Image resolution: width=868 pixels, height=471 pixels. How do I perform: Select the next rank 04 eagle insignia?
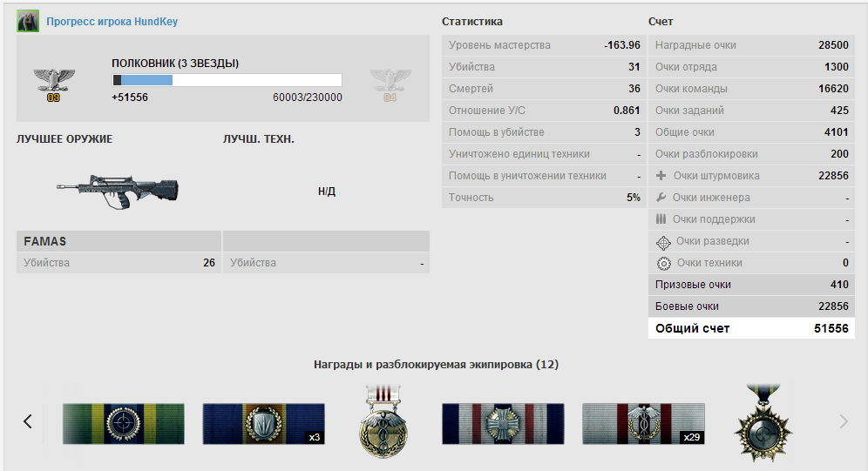click(390, 85)
